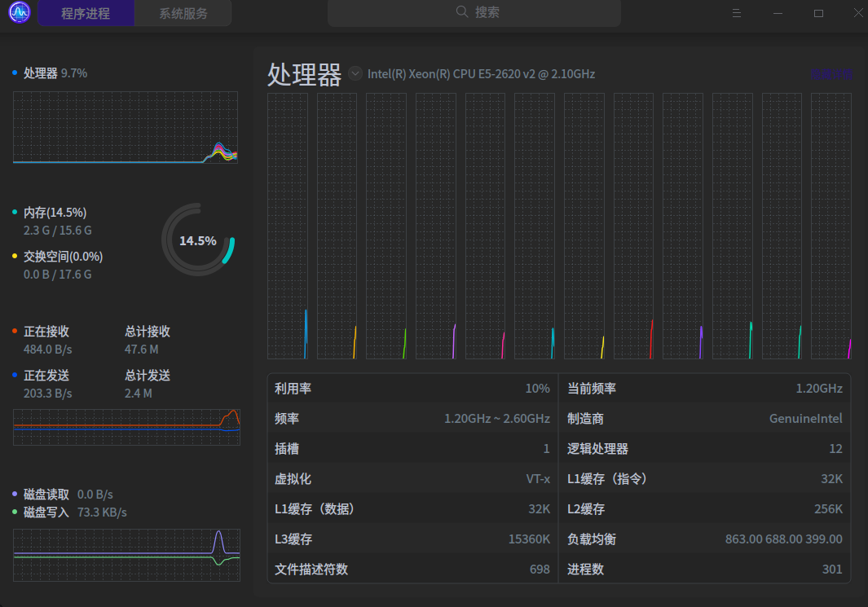868x607 pixels.
Task: Maximize the System Monitor window
Action: 818,13
